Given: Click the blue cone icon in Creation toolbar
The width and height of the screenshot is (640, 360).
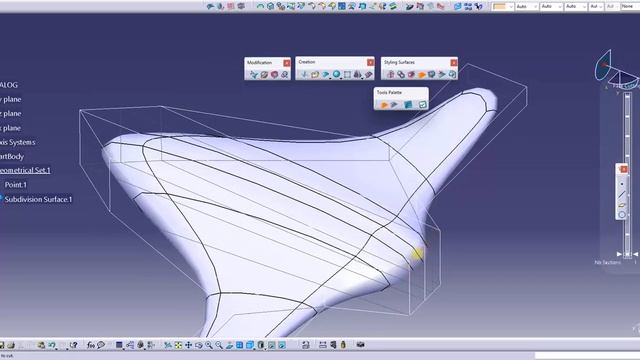Looking at the screenshot, I should [x=326, y=74].
